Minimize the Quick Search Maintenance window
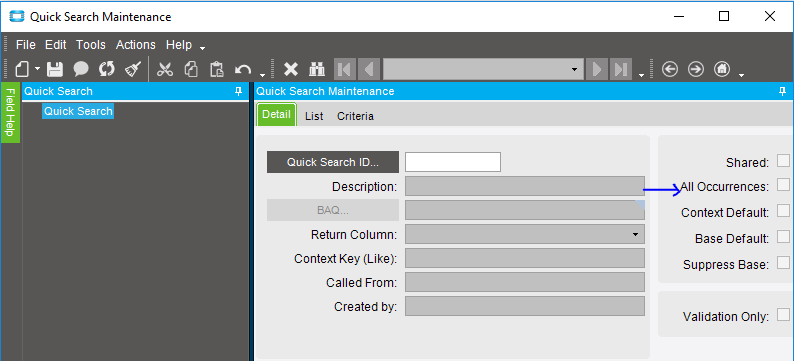Image resolution: width=794 pixels, height=361 pixels. click(x=680, y=16)
